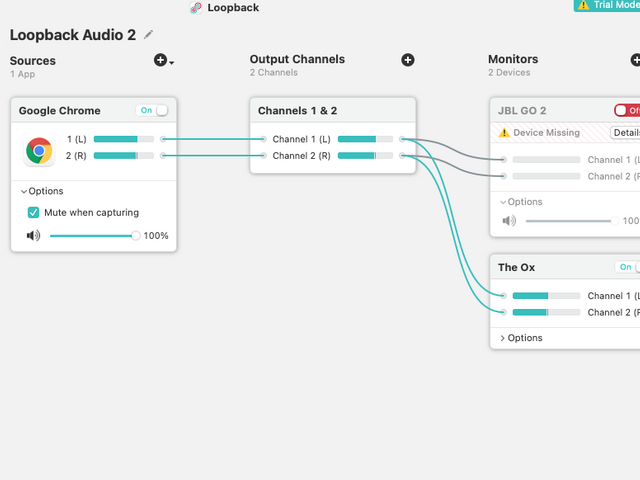Click the Device Missing warning icon
This screenshot has width=640, height=480.
click(505, 133)
